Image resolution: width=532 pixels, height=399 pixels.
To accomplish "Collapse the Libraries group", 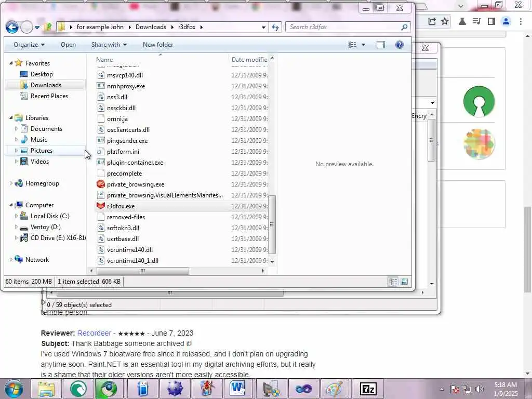I will (x=11, y=118).
